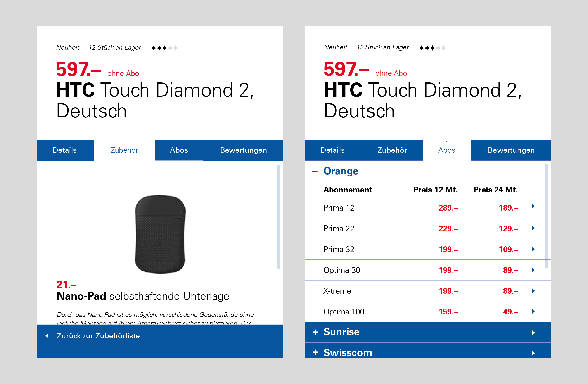Image resolution: width=588 pixels, height=384 pixels.
Task: Click the arrow in the Optima 100 row
Action: [533, 311]
